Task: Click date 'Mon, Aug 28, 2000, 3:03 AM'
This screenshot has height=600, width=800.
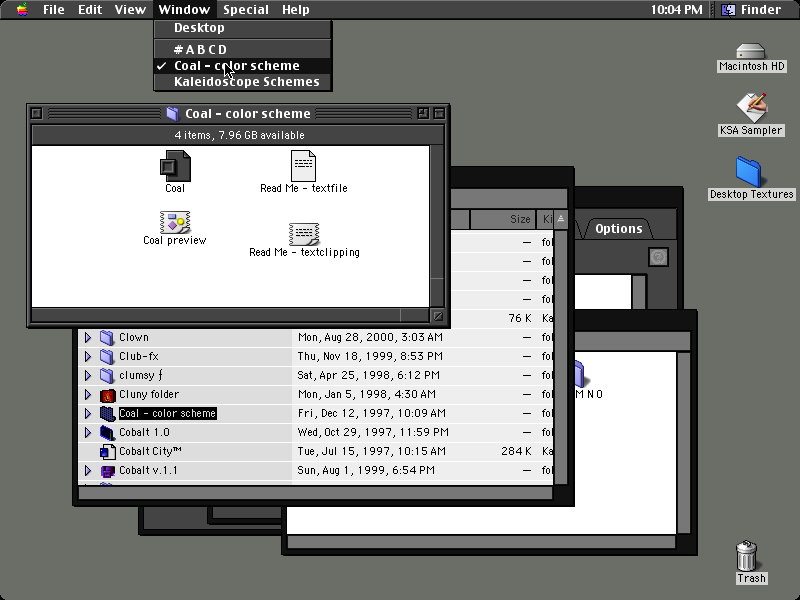Action: point(370,337)
